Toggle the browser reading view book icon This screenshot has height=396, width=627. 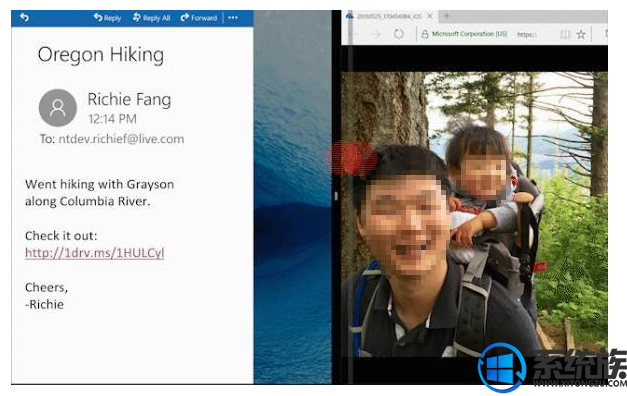click(x=565, y=34)
